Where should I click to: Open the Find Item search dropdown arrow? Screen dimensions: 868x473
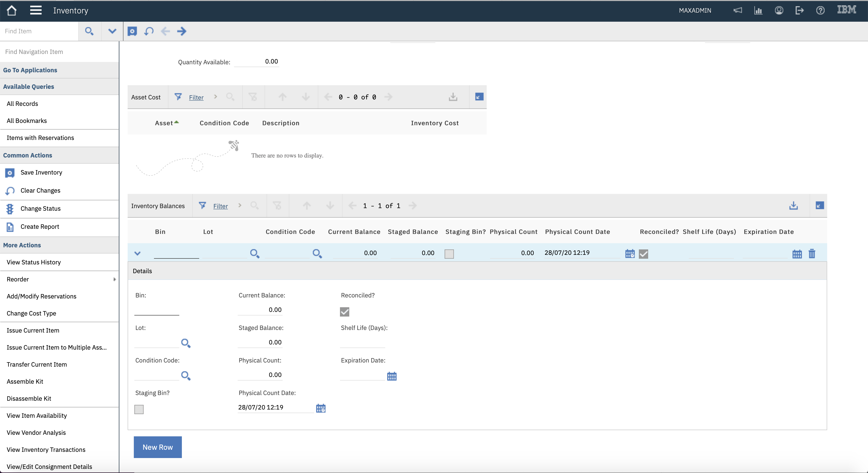112,31
